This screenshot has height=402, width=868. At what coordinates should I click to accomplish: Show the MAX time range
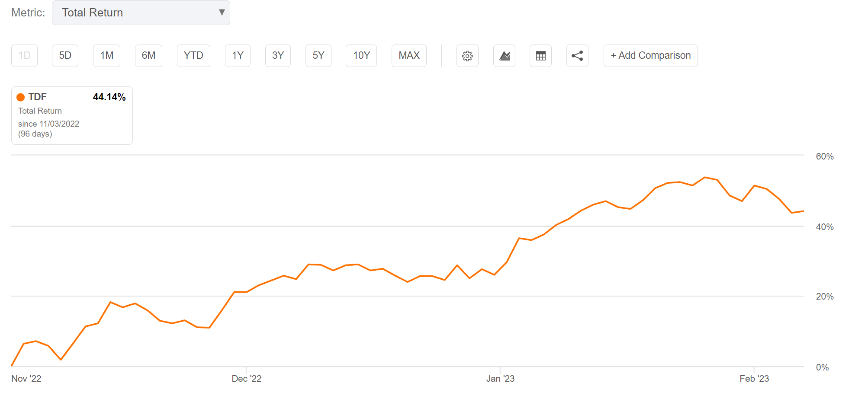409,56
